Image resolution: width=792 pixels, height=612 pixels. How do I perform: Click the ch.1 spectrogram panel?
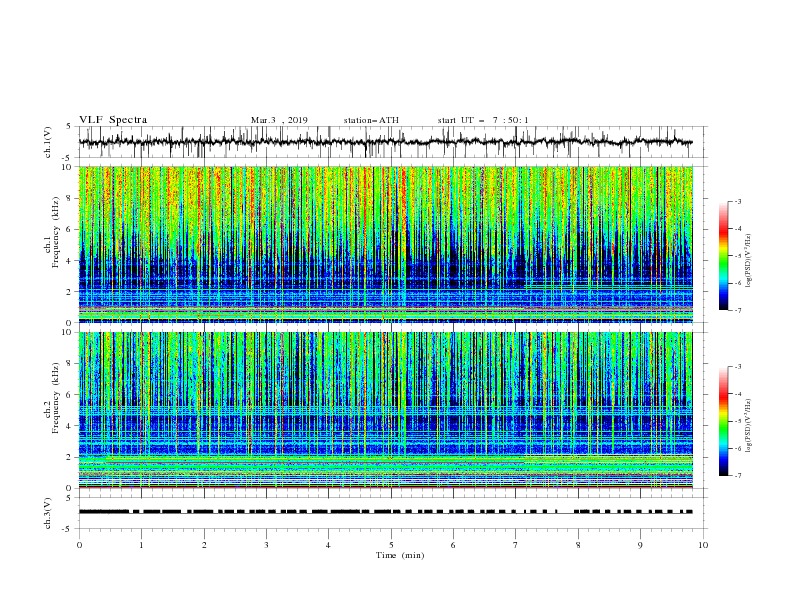[x=386, y=244]
